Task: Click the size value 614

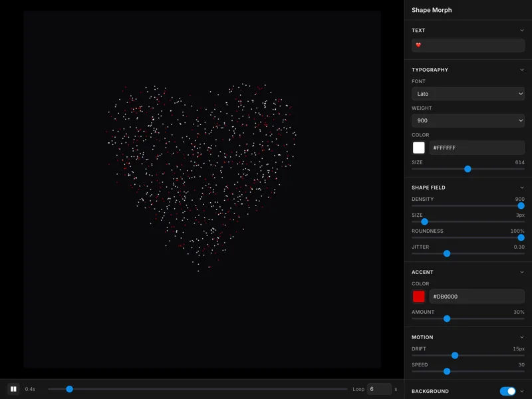Action: coord(519,162)
